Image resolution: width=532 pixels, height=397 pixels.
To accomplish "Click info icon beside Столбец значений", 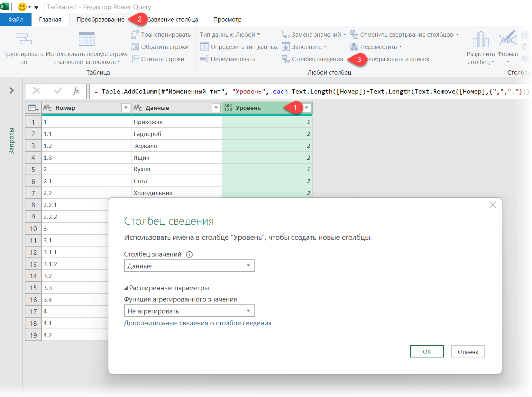I will (x=189, y=255).
